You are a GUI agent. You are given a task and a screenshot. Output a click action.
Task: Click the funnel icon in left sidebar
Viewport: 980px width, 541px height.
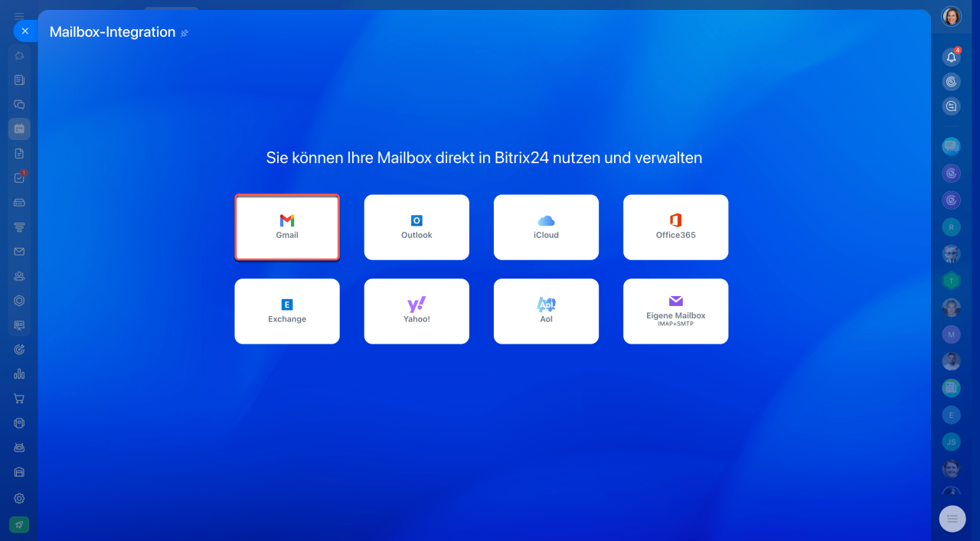tap(19, 227)
